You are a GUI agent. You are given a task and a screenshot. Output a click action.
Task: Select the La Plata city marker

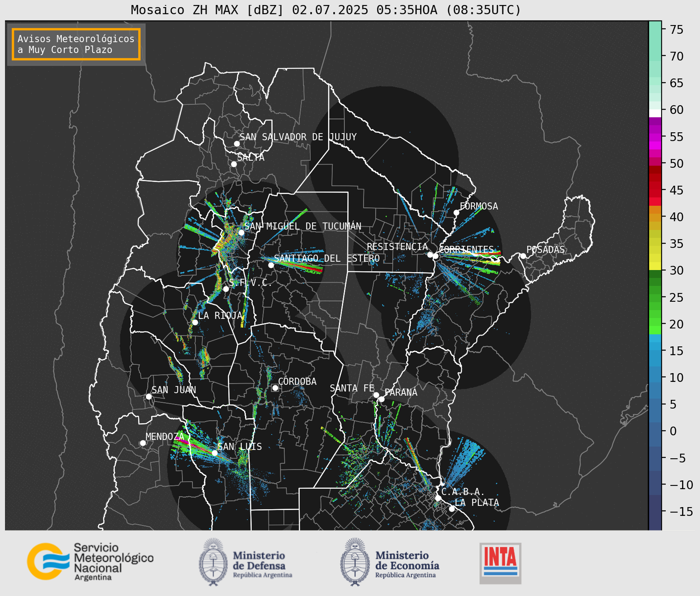point(452,508)
